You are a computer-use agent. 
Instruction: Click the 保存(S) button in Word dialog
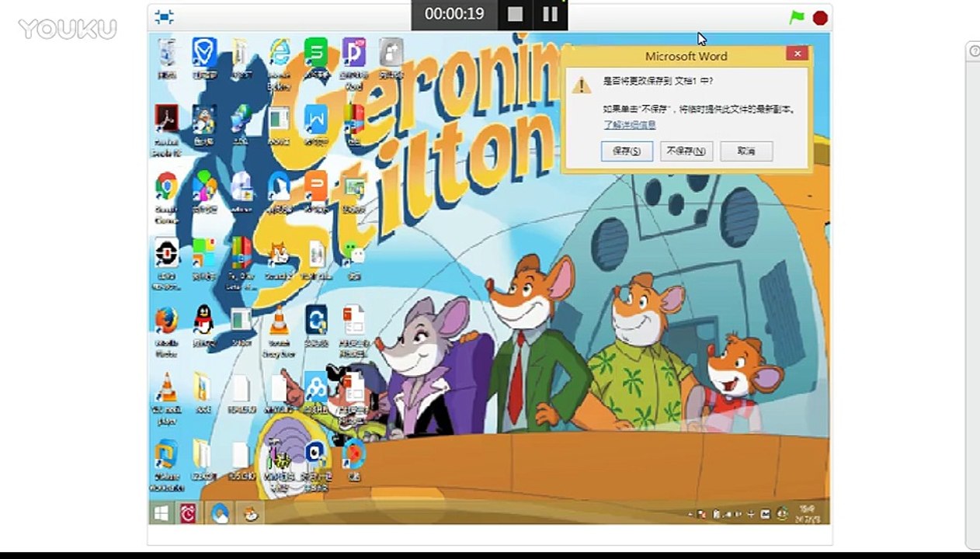(x=627, y=151)
